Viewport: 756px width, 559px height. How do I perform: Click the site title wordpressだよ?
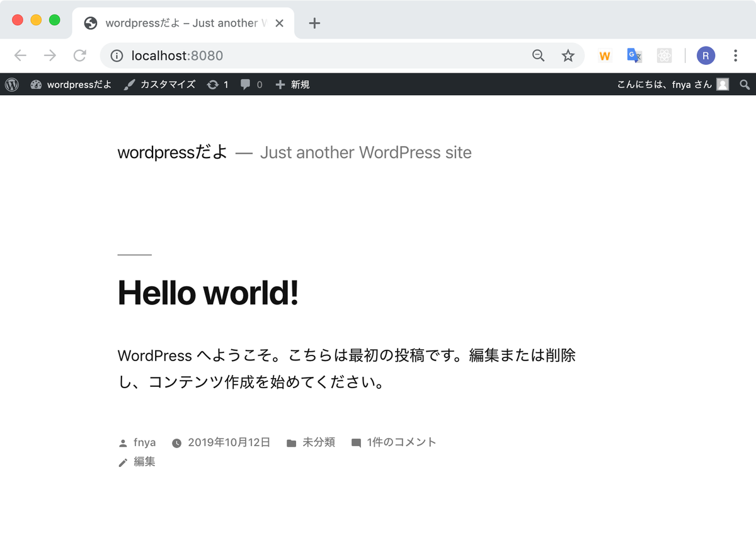click(x=173, y=153)
